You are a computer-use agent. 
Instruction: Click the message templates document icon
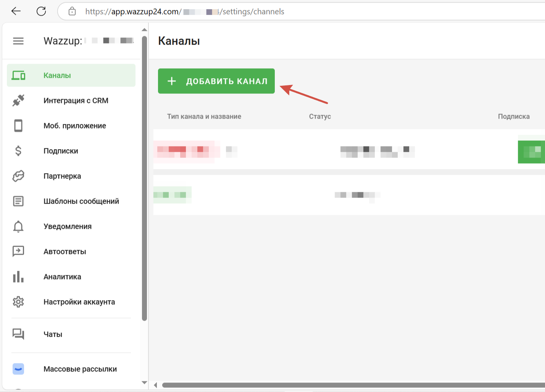(18, 201)
